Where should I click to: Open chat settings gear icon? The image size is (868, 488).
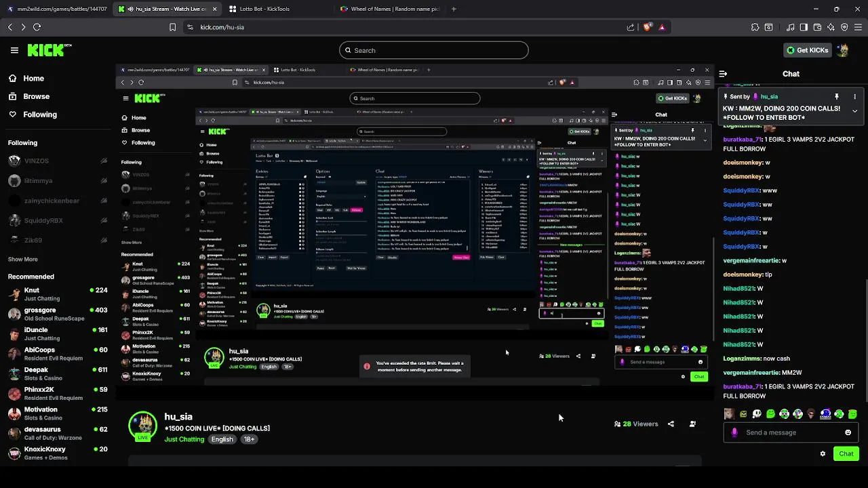[823, 453]
